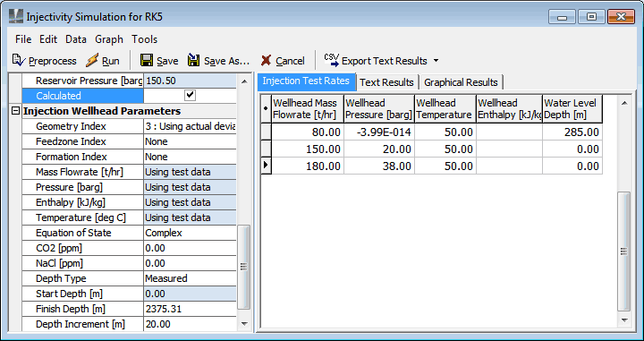Click the Start Depth value 0.00
The height and width of the screenshot is (341, 644).
click(x=190, y=294)
